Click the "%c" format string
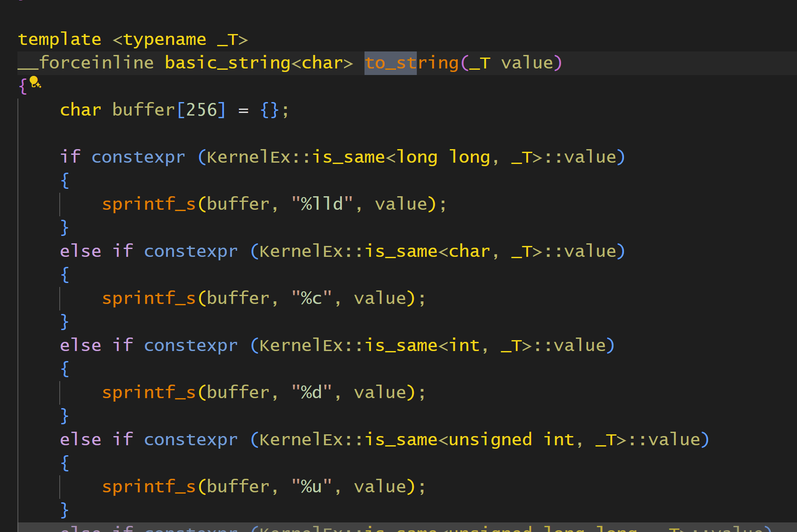The width and height of the screenshot is (797, 532). click(x=311, y=298)
